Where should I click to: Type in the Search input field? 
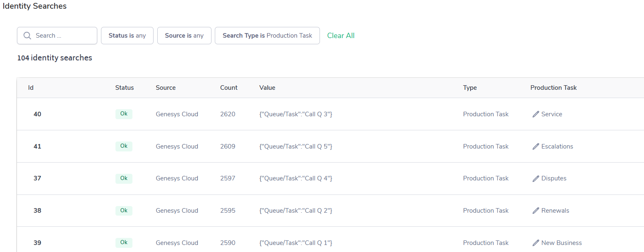click(x=62, y=36)
